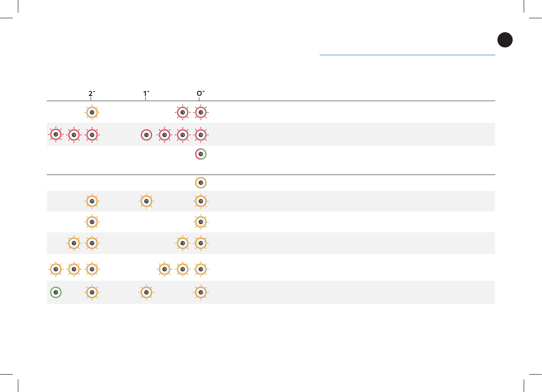This screenshot has width=542, height=392.
Task: Click the leftmost red flashing indicator
Action: (x=55, y=135)
